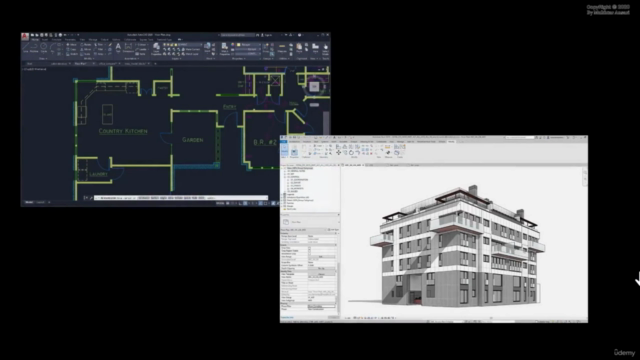640x360 pixels.
Task: Click the Apply button in Revit Properties
Action: 333,317
